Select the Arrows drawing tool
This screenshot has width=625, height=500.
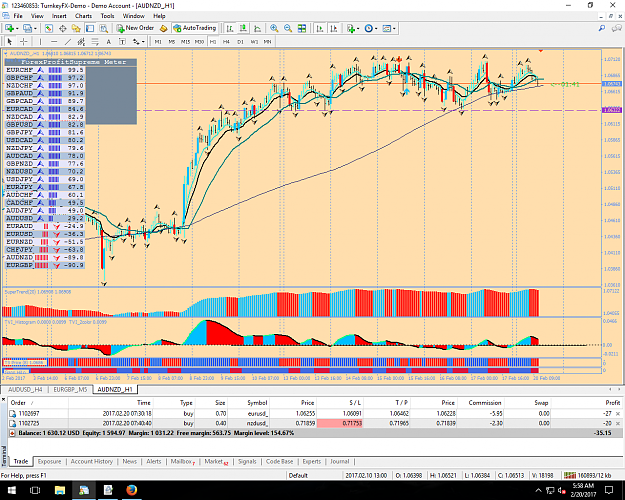click(136, 41)
